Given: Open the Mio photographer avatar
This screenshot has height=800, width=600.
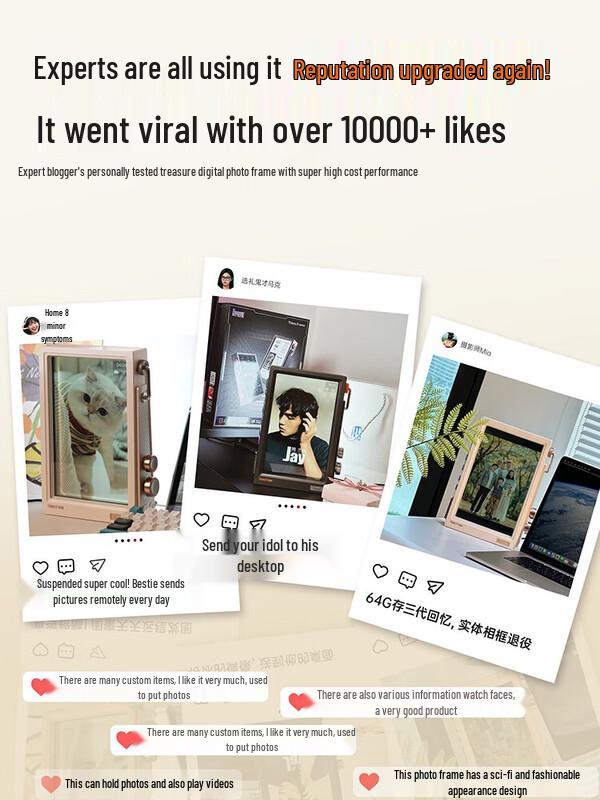Looking at the screenshot, I should pos(449,339).
